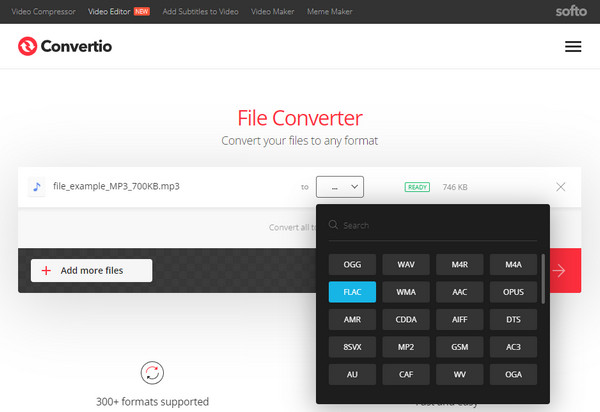The image size is (600, 412).
Task: Select the AIFF format
Action: (x=460, y=319)
